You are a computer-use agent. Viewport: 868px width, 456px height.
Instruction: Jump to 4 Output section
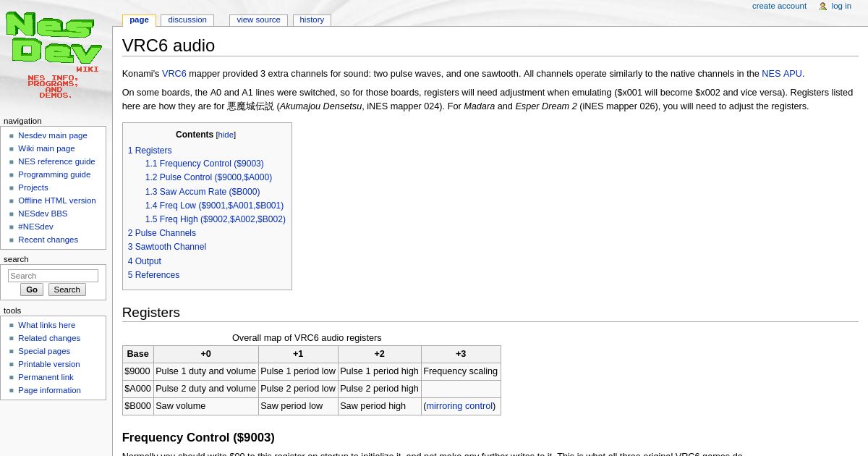tap(145, 261)
